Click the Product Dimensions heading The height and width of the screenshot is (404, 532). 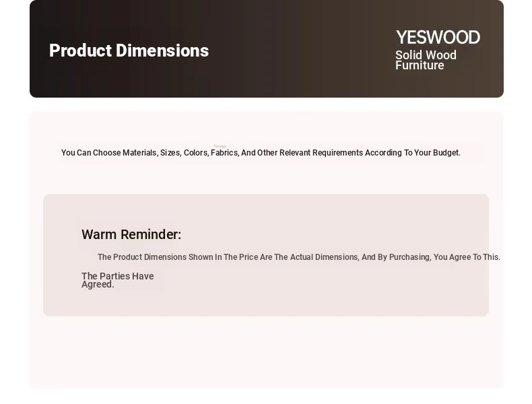pyautogui.click(x=129, y=51)
